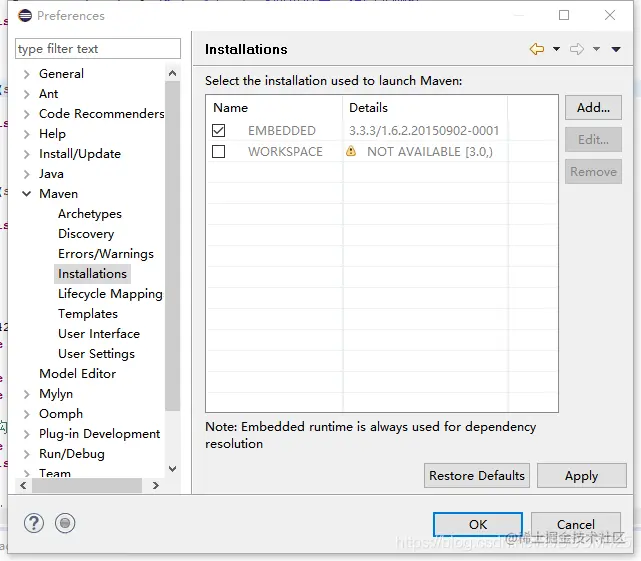
Task: Select Templates under Maven
Action: [88, 314]
